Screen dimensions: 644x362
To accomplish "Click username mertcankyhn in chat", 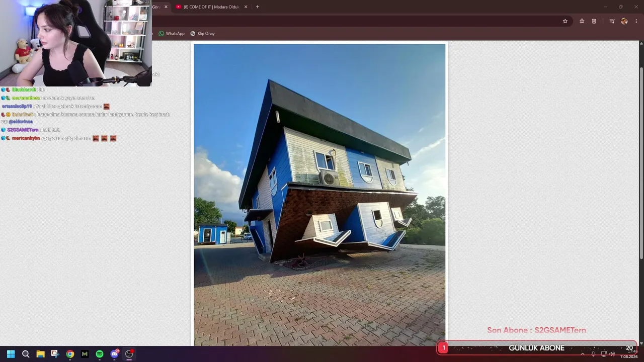I will coord(26,138).
